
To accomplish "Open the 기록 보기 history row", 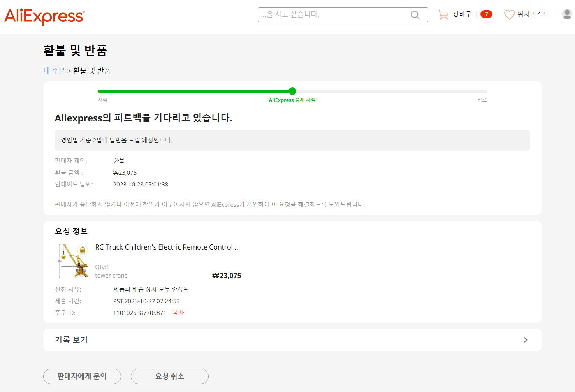I will tap(292, 340).
